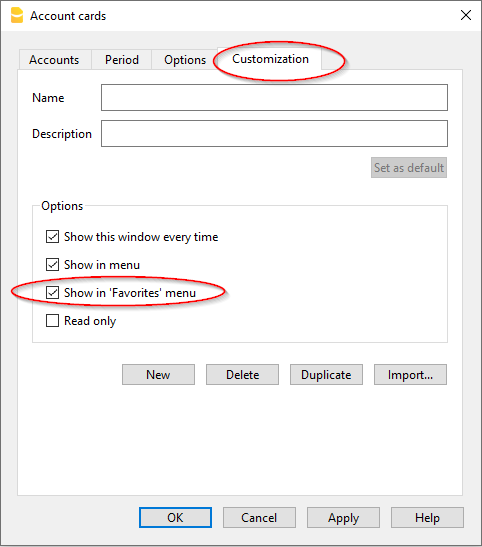482x547 pixels.
Task: Cancel the dialog changes
Action: (x=259, y=517)
